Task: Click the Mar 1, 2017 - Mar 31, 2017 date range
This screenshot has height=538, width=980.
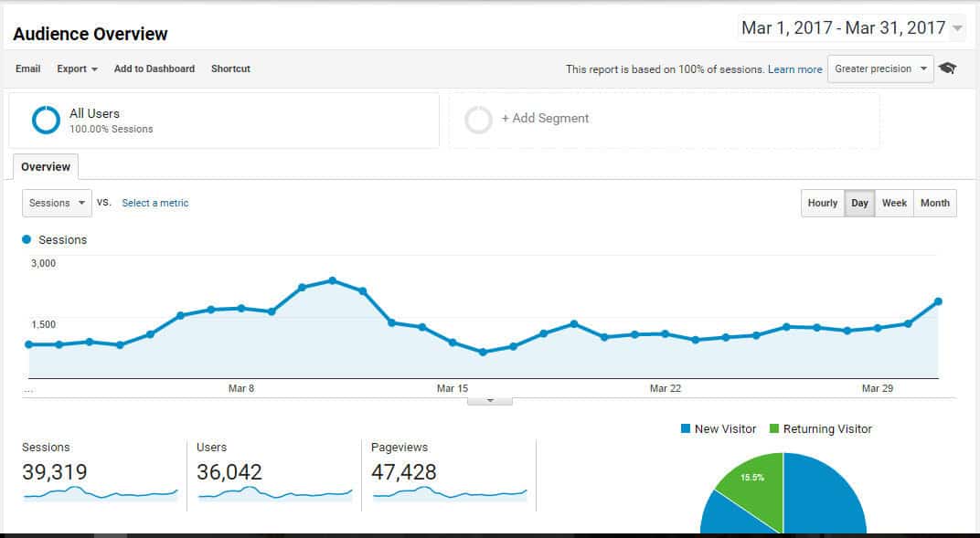Action: click(843, 28)
